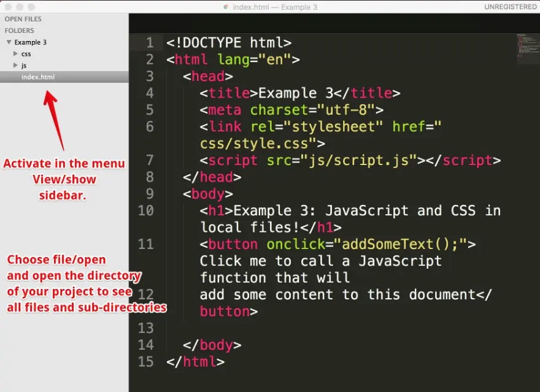This screenshot has width=540, height=392.
Task: Click line number 3 in gutter
Action: (150, 76)
